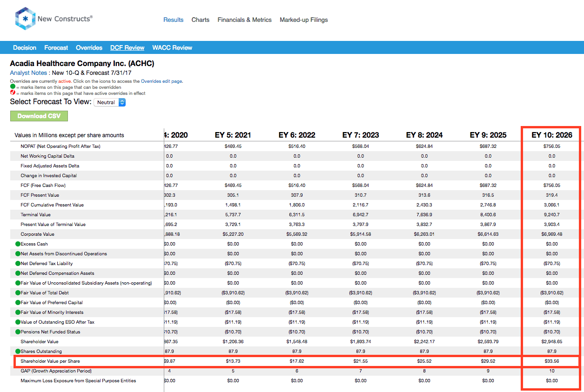The image size is (584, 392).
Task: Open the WACC Review tab
Action: [x=172, y=48]
